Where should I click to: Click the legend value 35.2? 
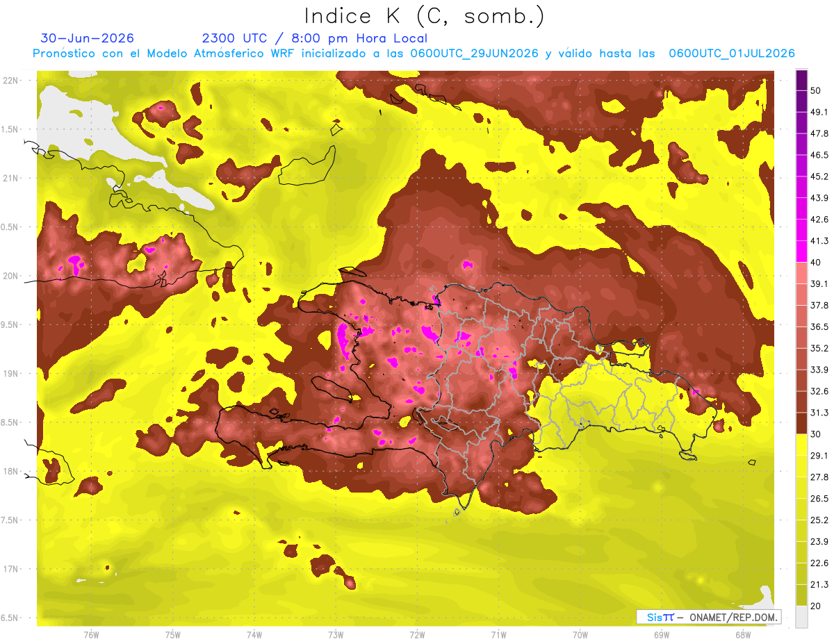(819, 348)
